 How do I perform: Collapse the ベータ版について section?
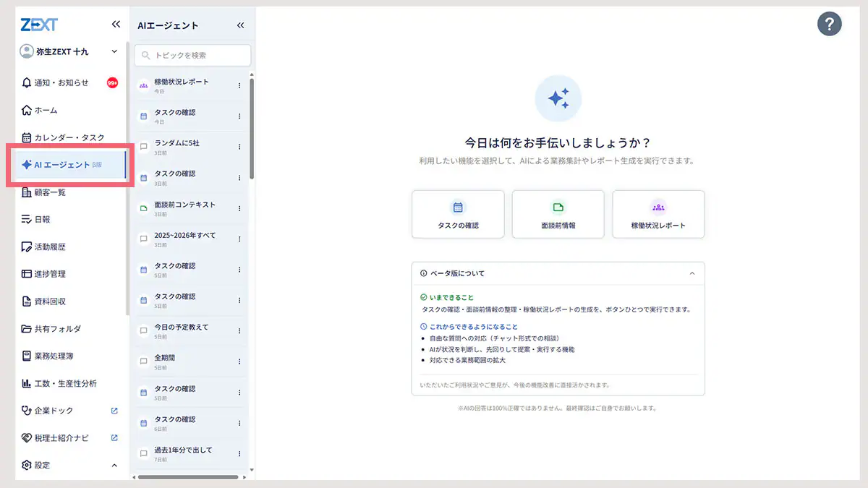692,273
